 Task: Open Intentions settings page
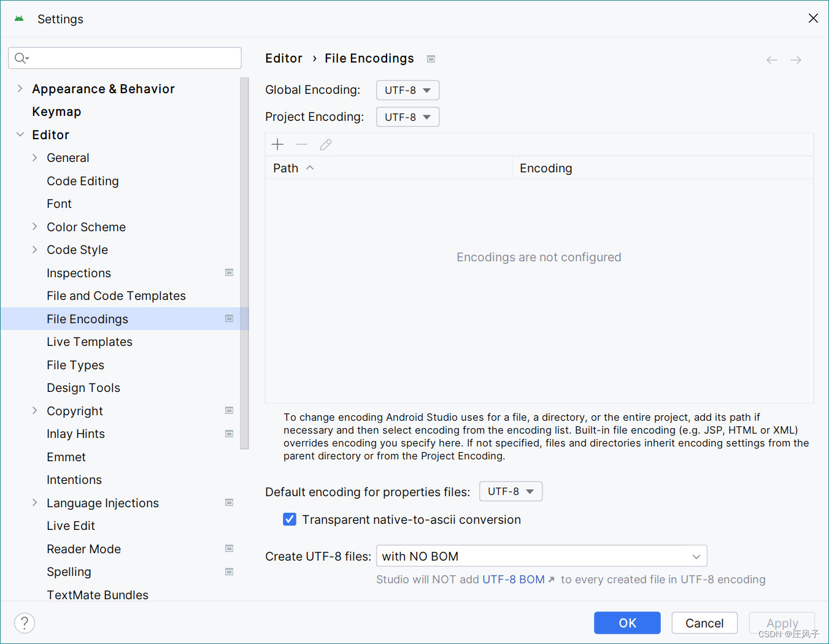point(74,480)
